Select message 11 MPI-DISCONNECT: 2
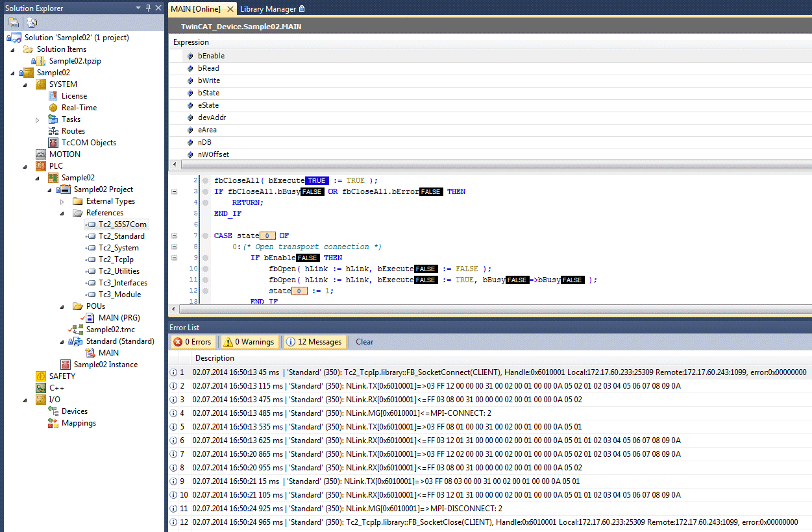 [489, 509]
